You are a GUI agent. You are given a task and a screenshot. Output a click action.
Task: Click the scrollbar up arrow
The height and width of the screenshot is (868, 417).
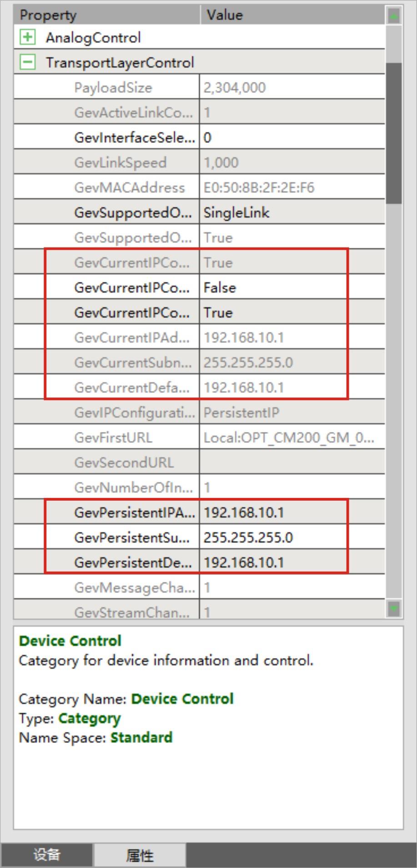point(393,16)
